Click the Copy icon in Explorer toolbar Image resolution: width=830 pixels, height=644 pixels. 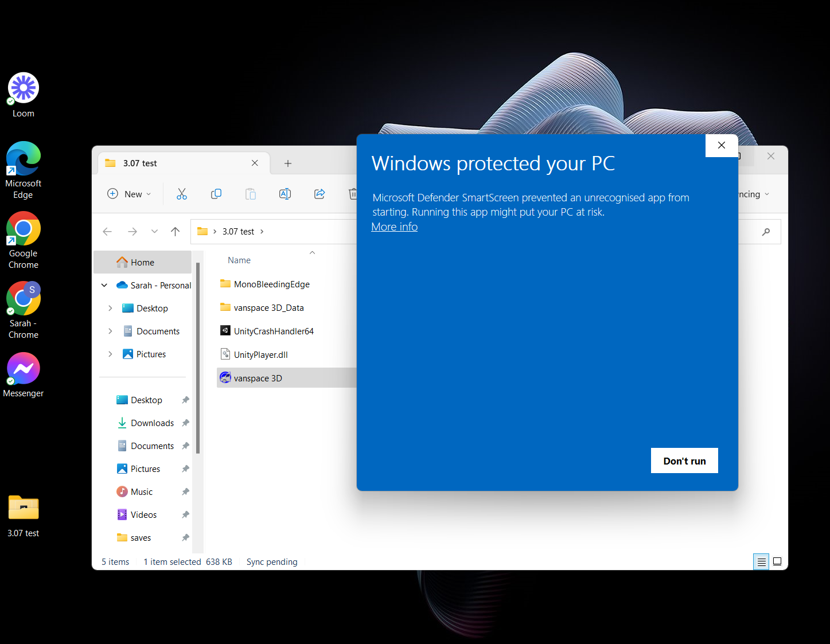(x=216, y=194)
